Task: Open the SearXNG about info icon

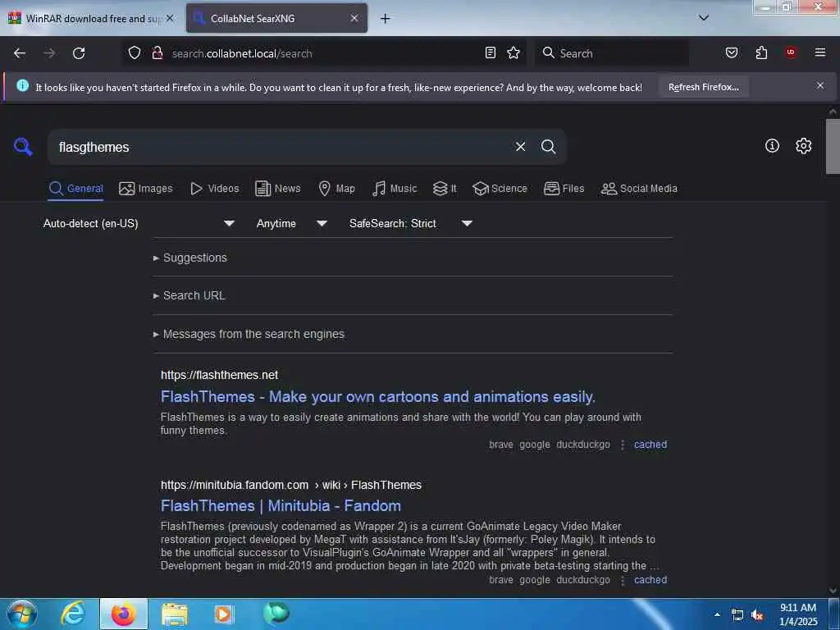Action: point(772,146)
